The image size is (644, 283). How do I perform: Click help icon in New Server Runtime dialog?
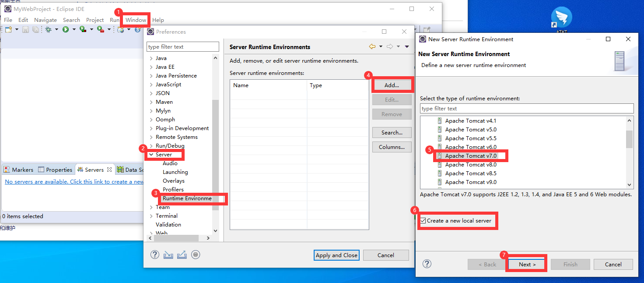427,264
